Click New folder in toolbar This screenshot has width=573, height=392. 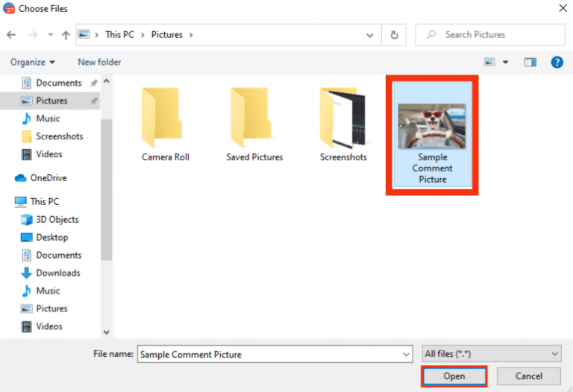pos(99,62)
